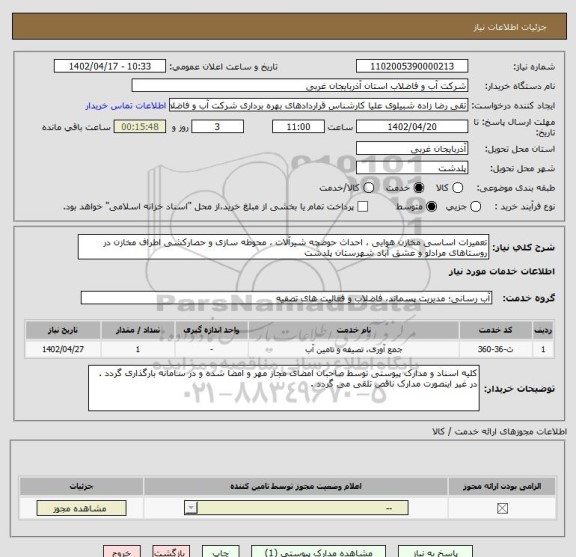Click the service code cell ث-36-360
Viewport: 576px width, 557px height.
[x=495, y=349]
